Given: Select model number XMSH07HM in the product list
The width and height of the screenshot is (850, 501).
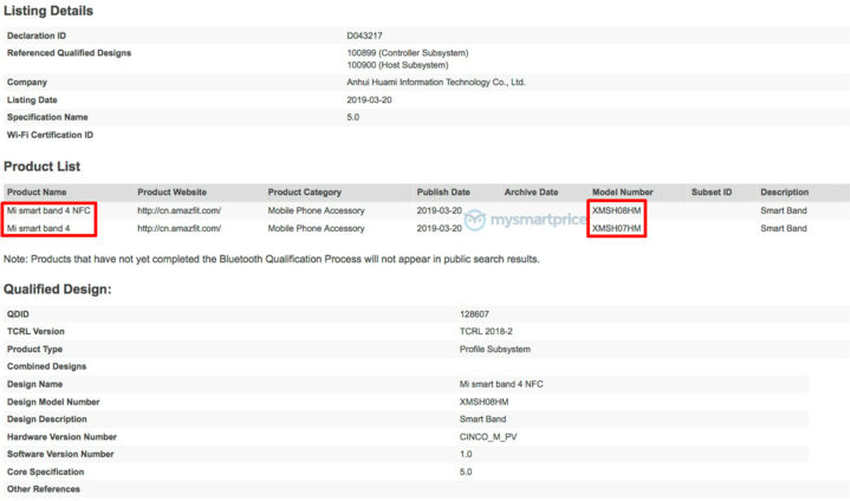Looking at the screenshot, I should 616,228.
